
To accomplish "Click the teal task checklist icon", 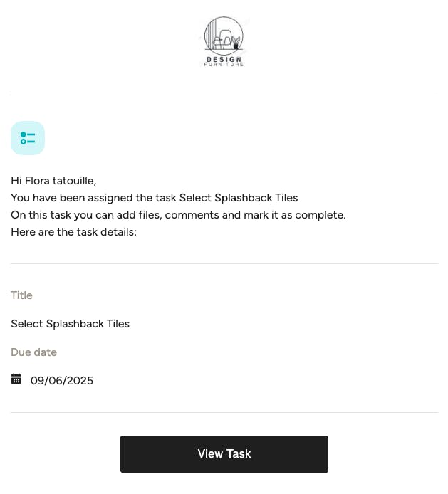I will (28, 138).
